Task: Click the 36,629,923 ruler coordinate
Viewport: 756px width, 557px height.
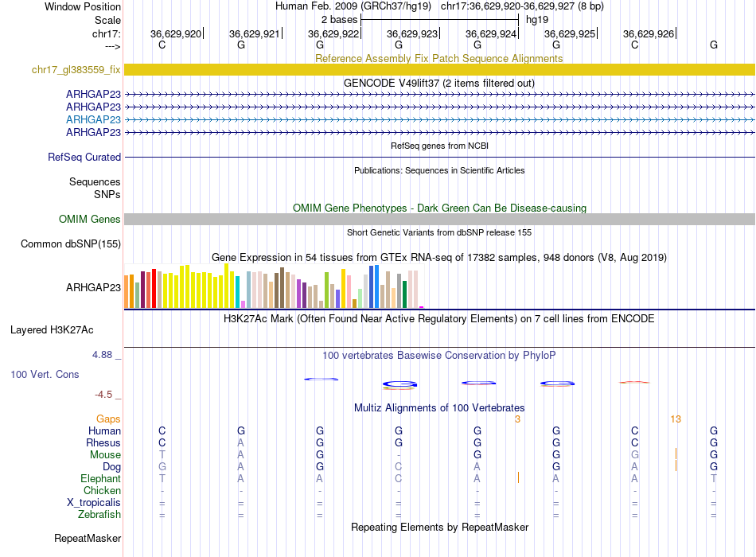Action: (x=412, y=33)
